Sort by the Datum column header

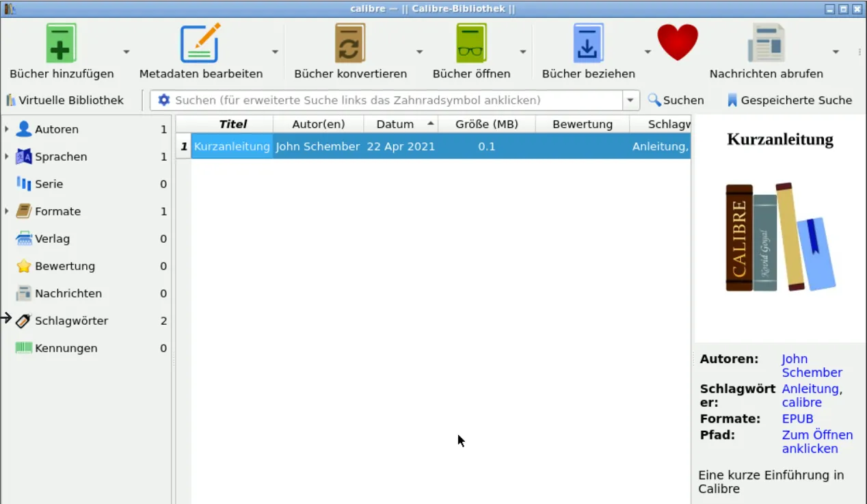click(x=401, y=124)
